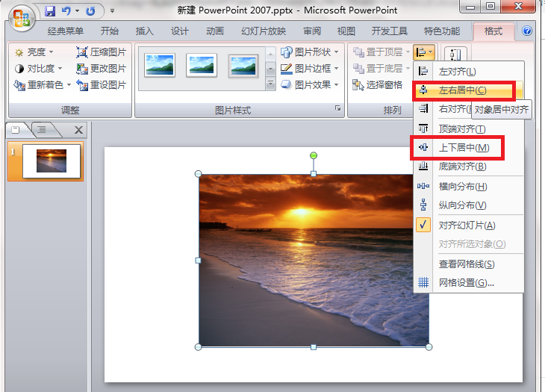The height and width of the screenshot is (392, 545).
Task: Choose 左对齐(L) from the align menu
Action: click(x=469, y=71)
